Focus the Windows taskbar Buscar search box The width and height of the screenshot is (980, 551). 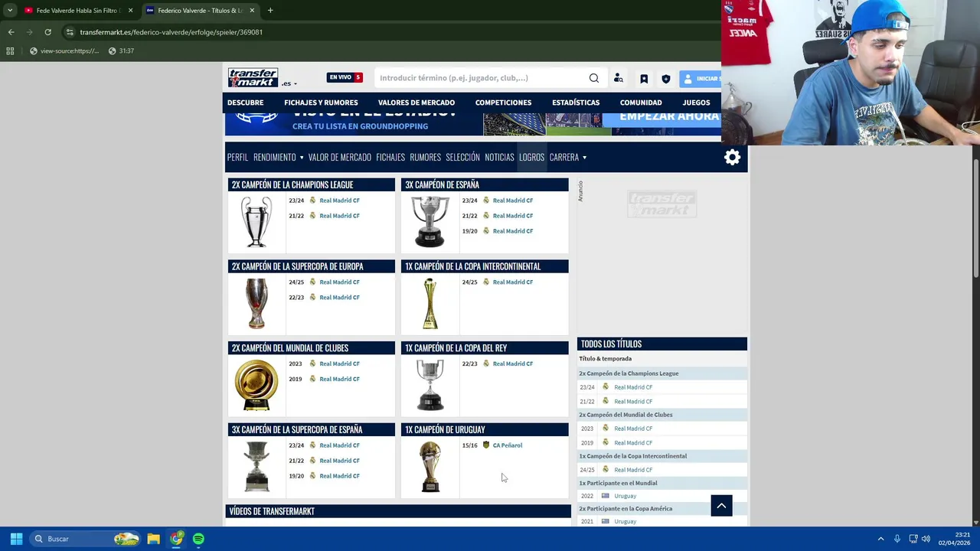click(x=86, y=539)
